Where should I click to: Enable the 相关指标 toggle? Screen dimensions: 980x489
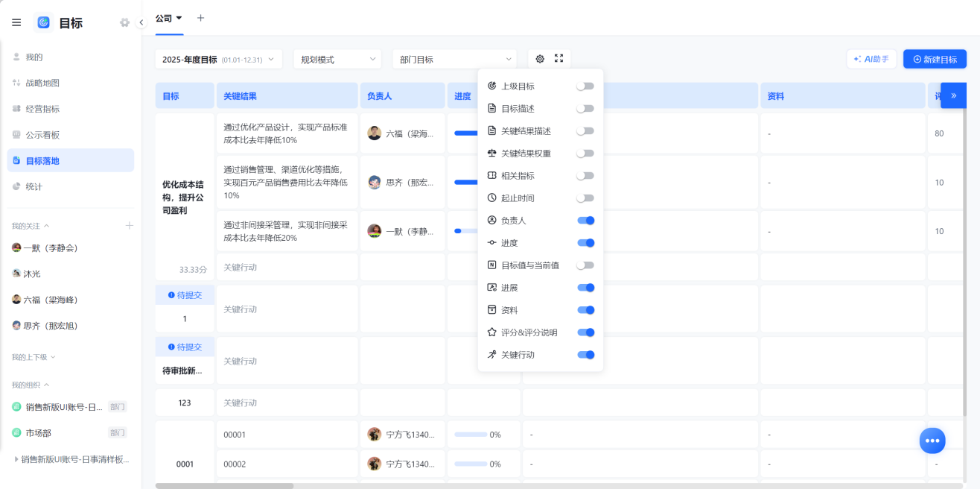(585, 176)
